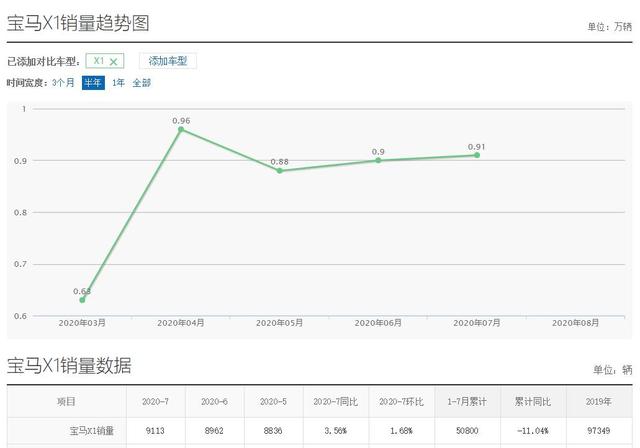Click the 0.9 data point for 2020年06月
Screen dimensions: 640x448
pyautogui.click(x=378, y=160)
